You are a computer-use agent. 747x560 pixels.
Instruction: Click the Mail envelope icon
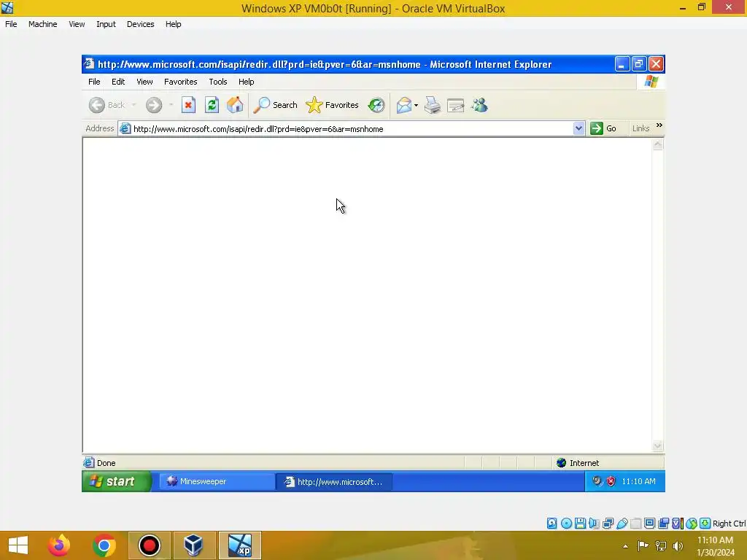[x=403, y=105]
